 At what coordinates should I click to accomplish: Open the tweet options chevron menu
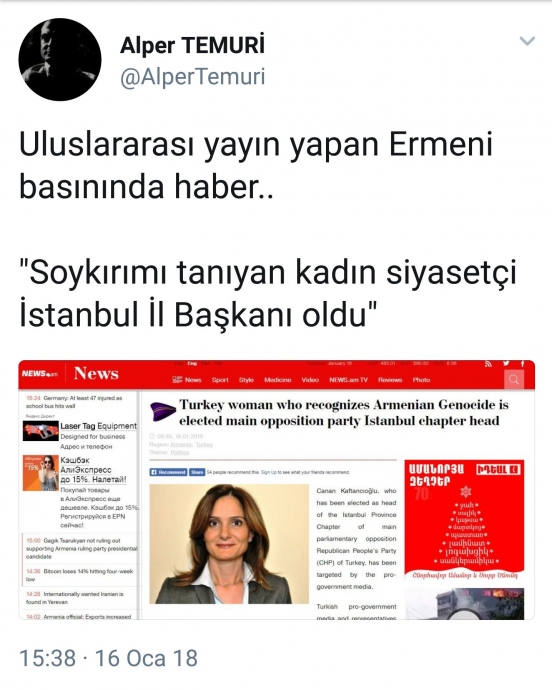point(527,41)
